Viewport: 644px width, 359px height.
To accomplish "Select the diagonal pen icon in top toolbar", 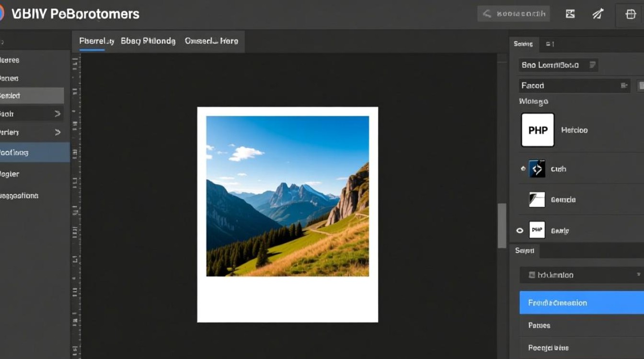I will coord(598,14).
